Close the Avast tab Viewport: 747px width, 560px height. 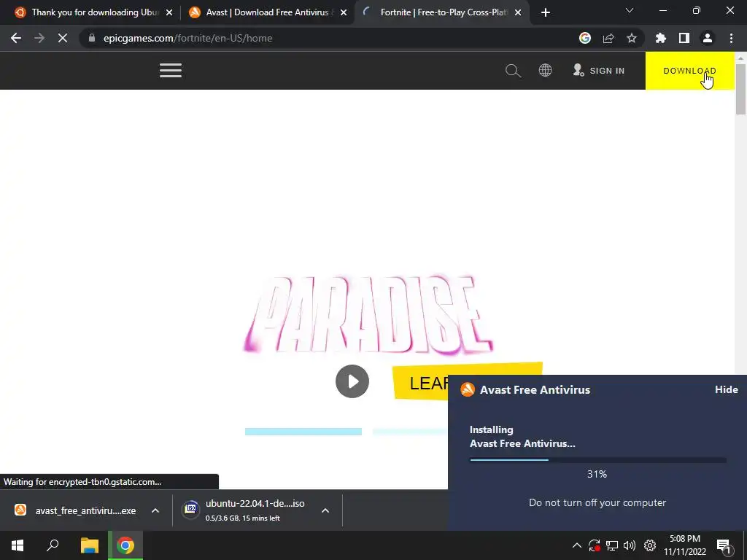344,12
